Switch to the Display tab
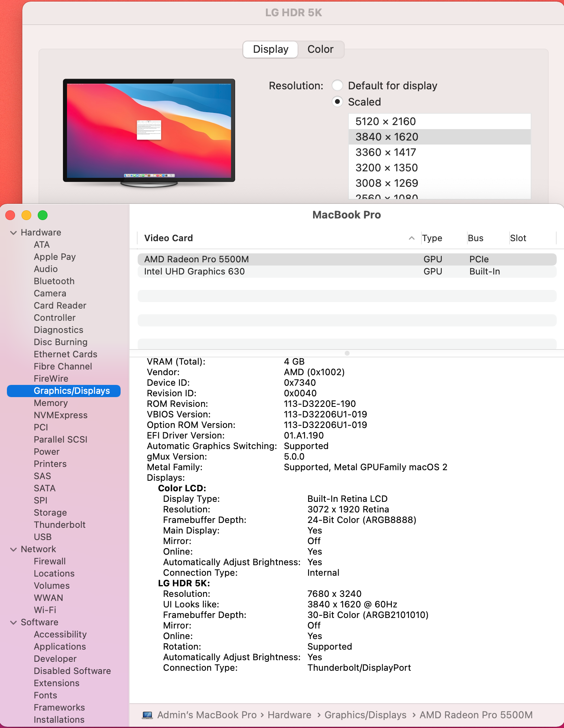 click(x=270, y=49)
